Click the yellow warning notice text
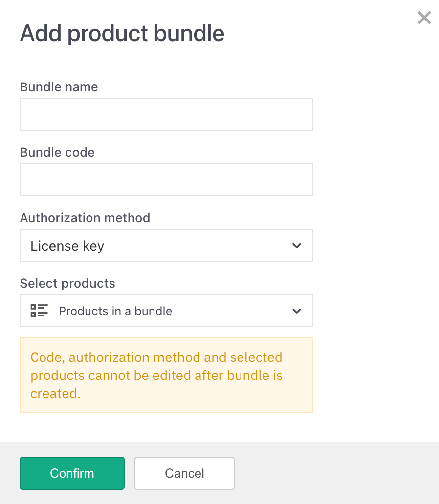 click(156, 375)
